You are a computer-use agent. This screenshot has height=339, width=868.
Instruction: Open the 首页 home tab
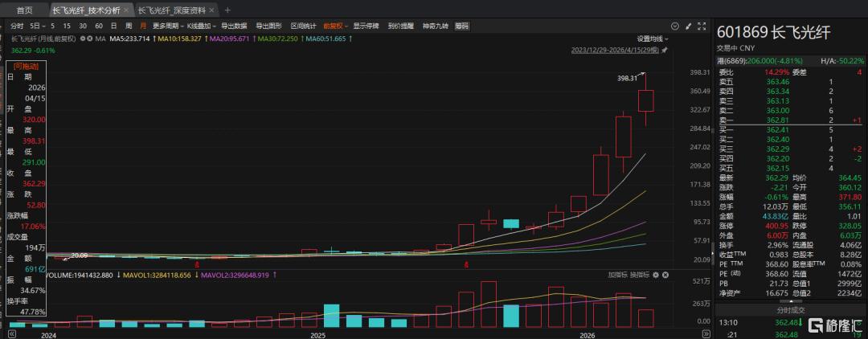click(x=24, y=10)
